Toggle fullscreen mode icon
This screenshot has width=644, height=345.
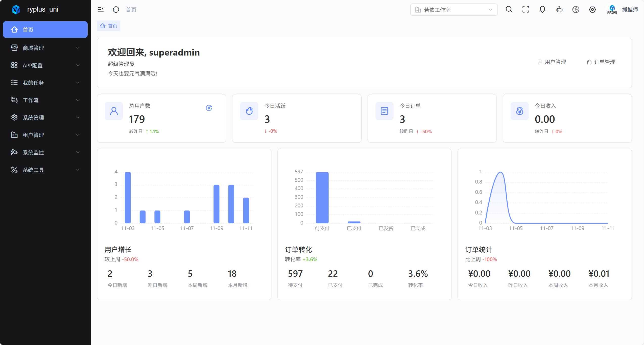(x=526, y=10)
